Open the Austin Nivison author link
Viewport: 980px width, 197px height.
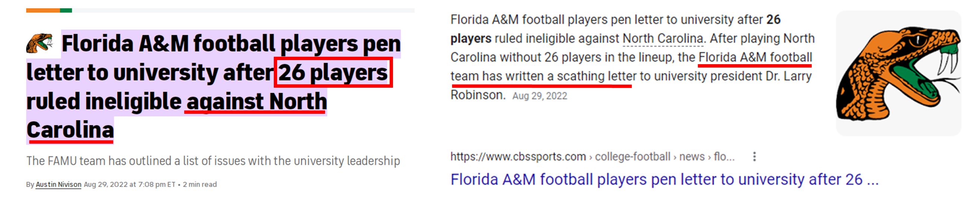(x=58, y=184)
